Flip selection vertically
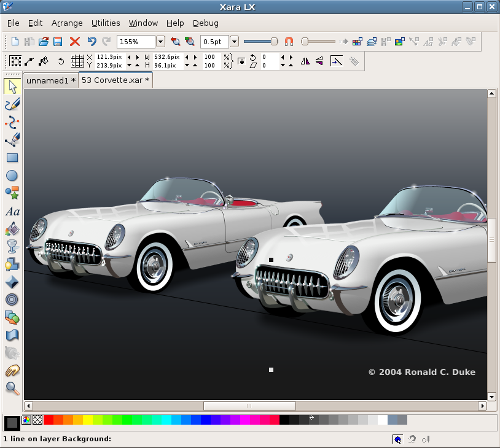The height and width of the screenshot is (448, 500). click(319, 61)
